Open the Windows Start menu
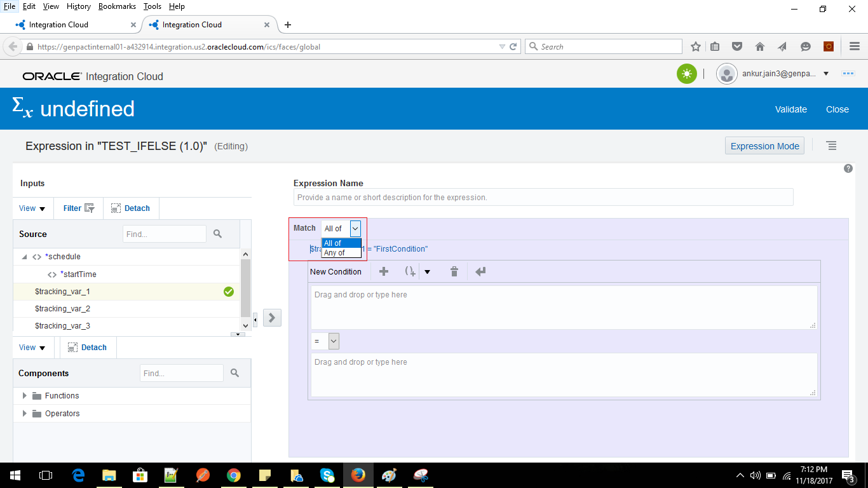 point(15,475)
